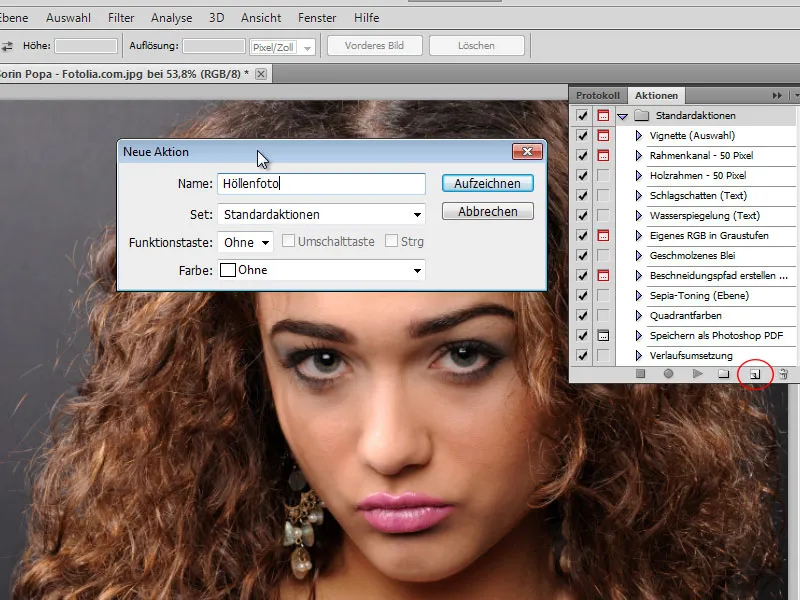The image size is (800, 600).
Task: Click the Name field with Höllenfoto
Action: 321,184
